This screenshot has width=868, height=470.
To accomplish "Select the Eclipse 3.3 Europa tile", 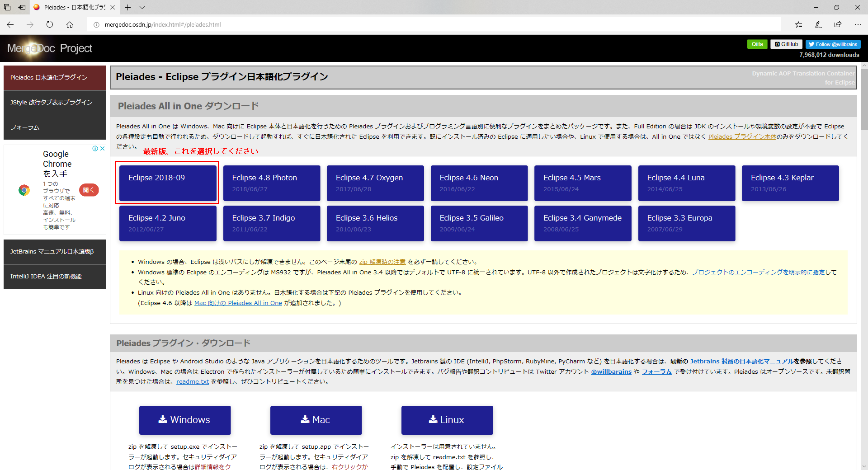I will tap(687, 223).
